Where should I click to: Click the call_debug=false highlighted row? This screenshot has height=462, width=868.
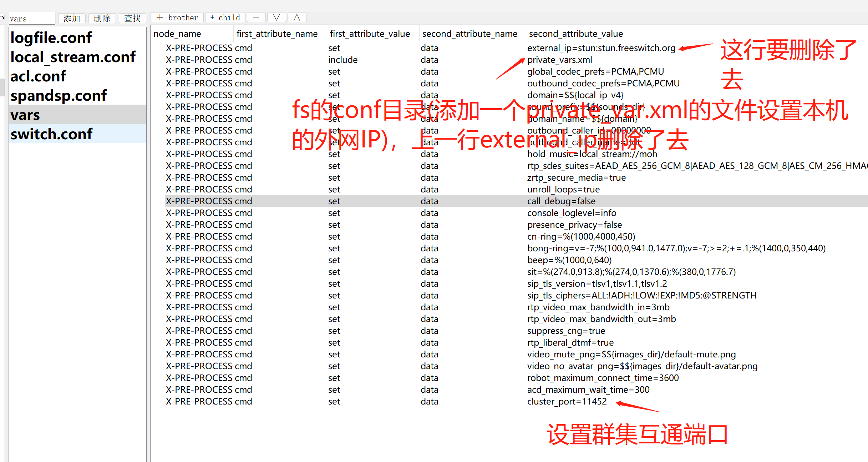(x=516, y=201)
